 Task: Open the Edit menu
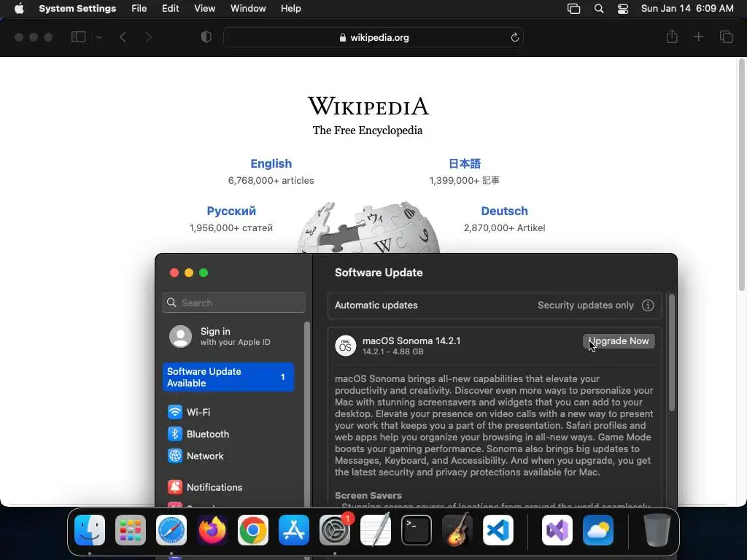click(170, 9)
